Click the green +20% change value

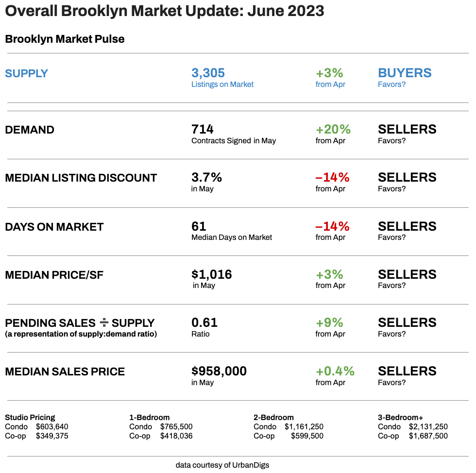(x=333, y=129)
